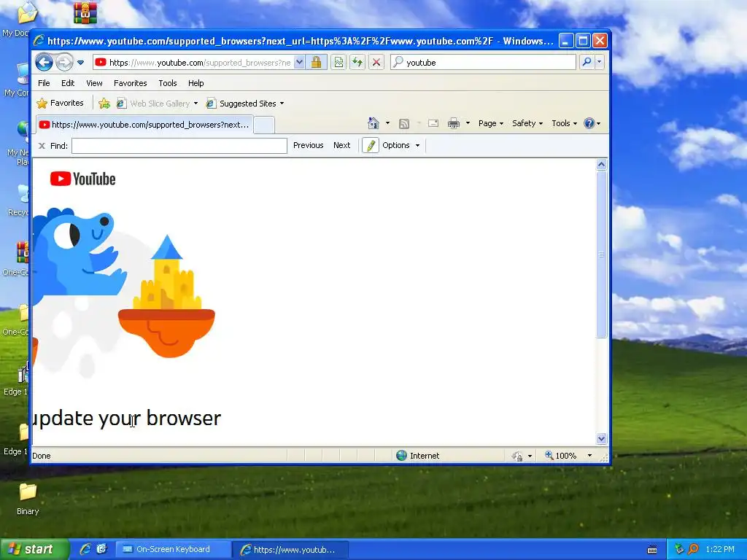Click the YouTube URL in the address bar
This screenshot has height=560, width=747.
pos(200,63)
